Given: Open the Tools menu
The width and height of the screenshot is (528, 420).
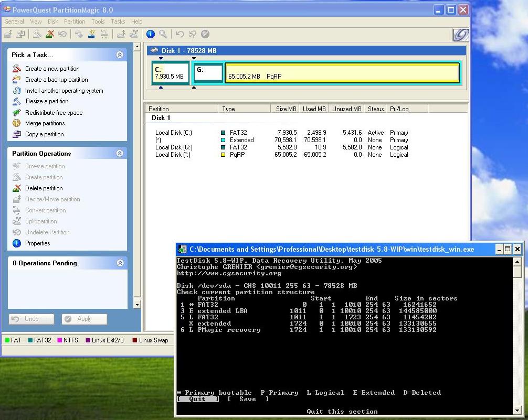Looking at the screenshot, I should coord(98,21).
